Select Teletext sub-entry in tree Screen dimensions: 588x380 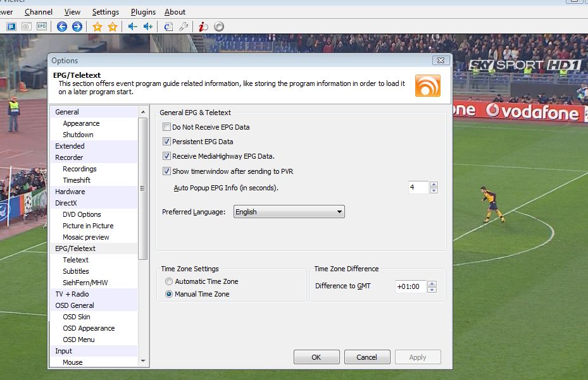click(76, 260)
